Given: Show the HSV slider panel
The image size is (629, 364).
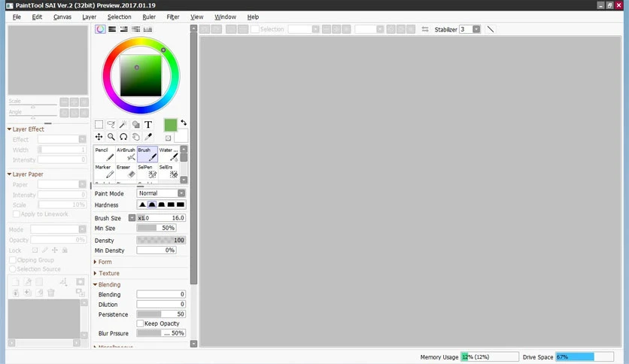Looking at the screenshot, I should pos(124,29).
